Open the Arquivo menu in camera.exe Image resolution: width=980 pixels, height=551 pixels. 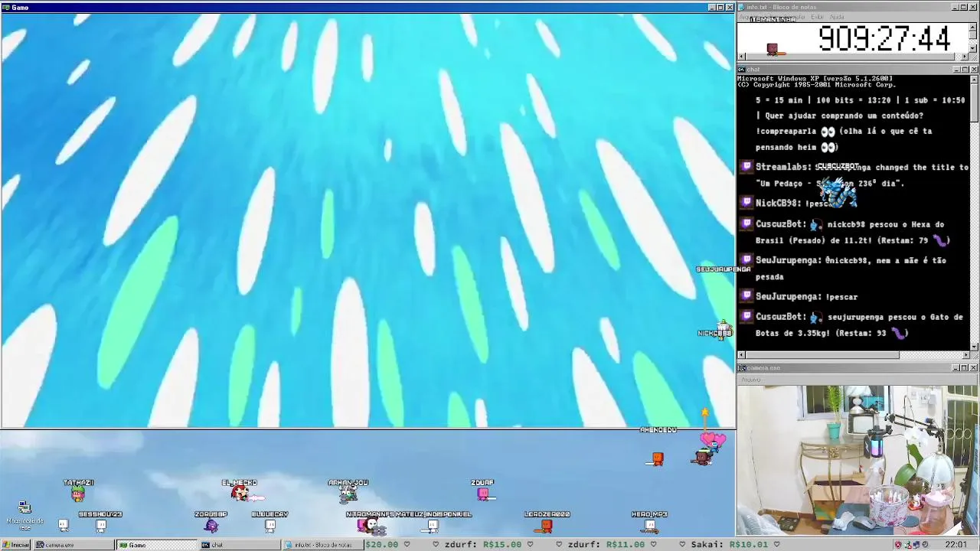(x=750, y=380)
